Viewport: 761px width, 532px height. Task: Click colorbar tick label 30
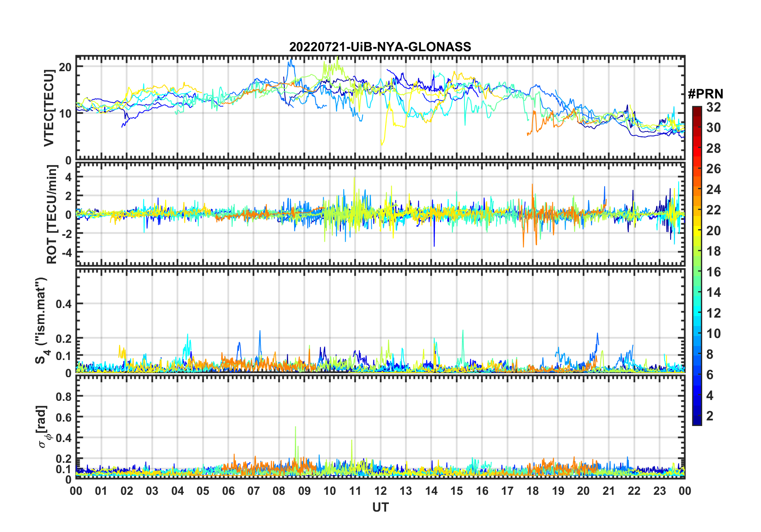[x=713, y=128]
